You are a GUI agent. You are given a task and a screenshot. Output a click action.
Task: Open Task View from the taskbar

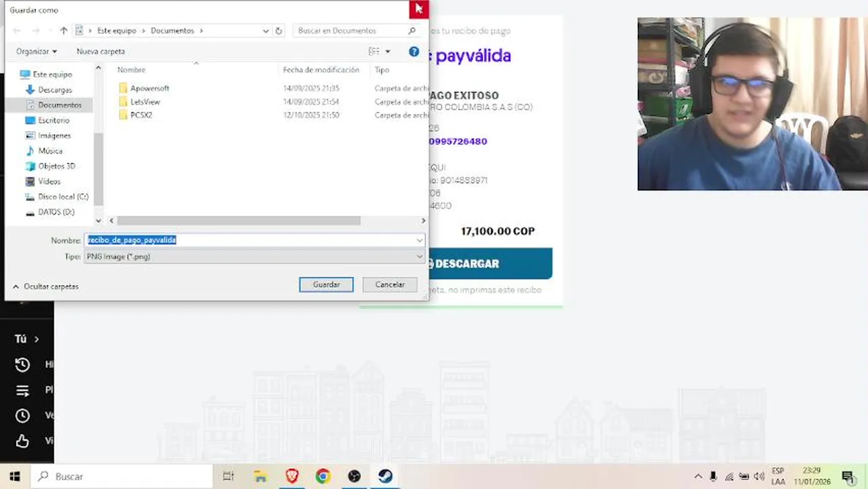point(228,477)
